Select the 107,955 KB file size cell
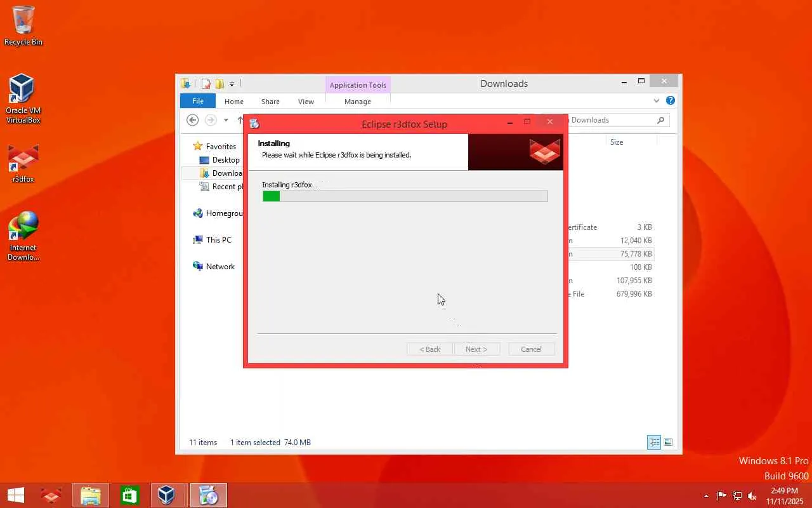Screen dimensions: 812x508 pos(634,281)
